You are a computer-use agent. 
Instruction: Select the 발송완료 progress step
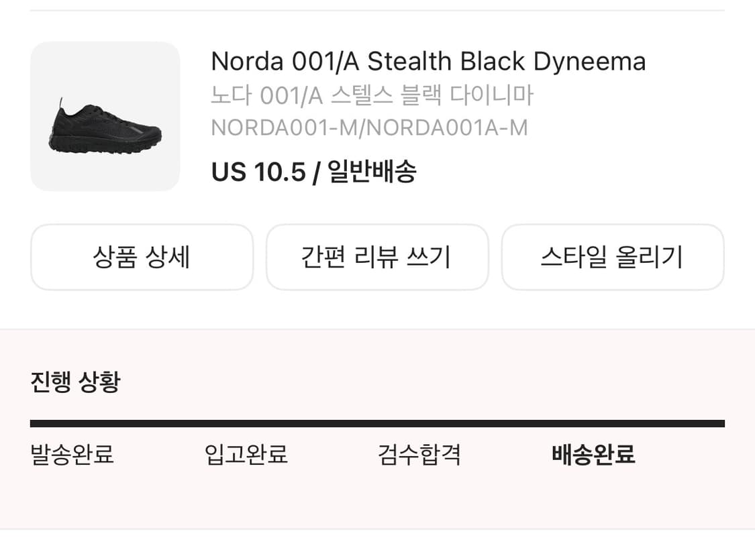[72, 454]
